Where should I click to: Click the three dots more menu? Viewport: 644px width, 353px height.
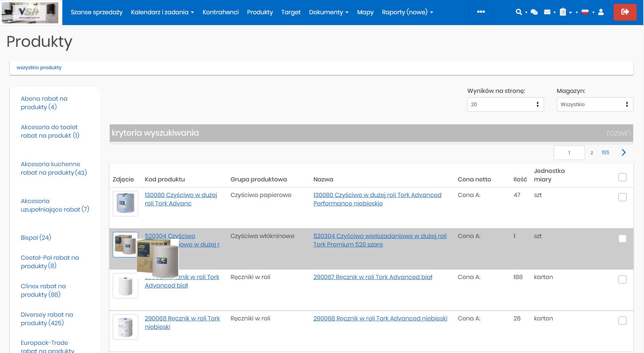click(481, 12)
